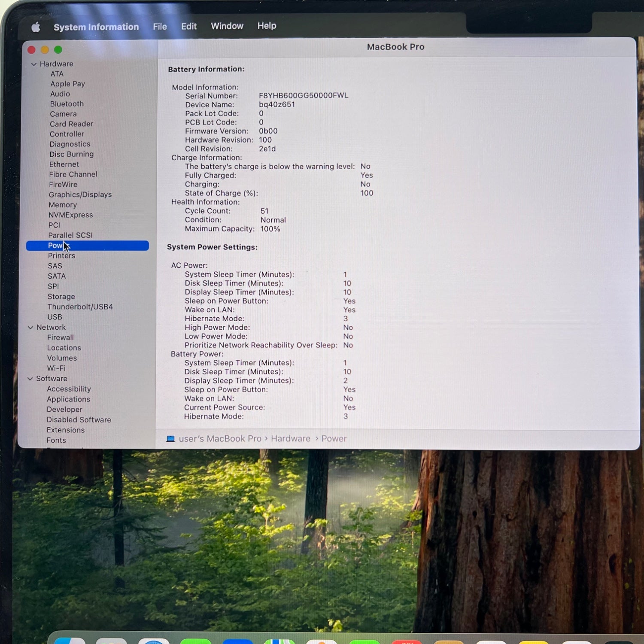Select Accessibility under Software

point(69,389)
